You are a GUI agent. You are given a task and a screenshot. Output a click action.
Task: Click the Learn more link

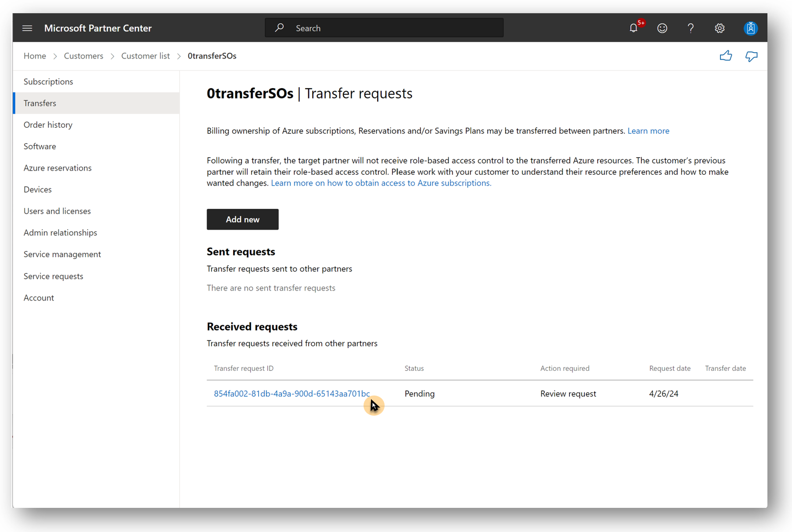[x=648, y=131]
